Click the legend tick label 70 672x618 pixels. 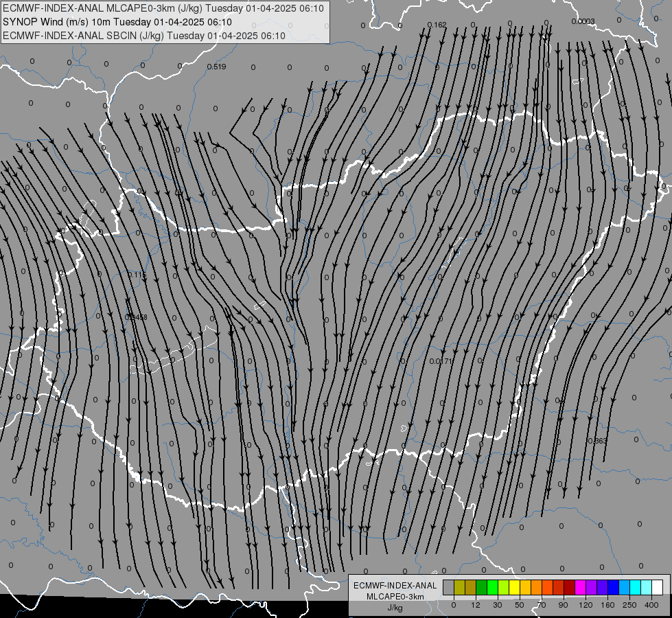542,605
